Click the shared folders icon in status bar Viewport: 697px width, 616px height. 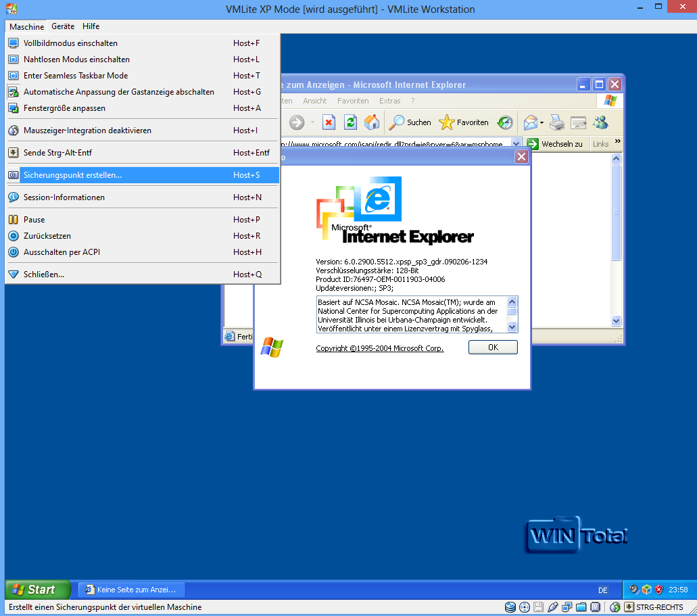coord(581,607)
